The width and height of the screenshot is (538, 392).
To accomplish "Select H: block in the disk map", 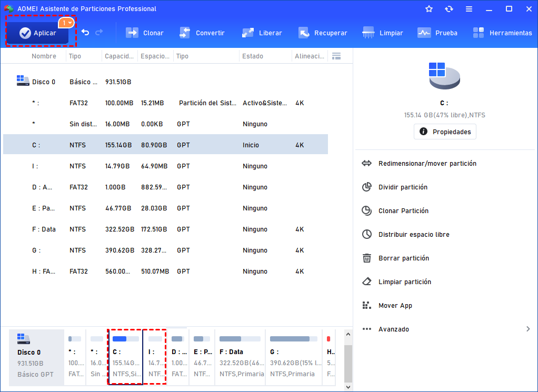I will pyautogui.click(x=330, y=357).
